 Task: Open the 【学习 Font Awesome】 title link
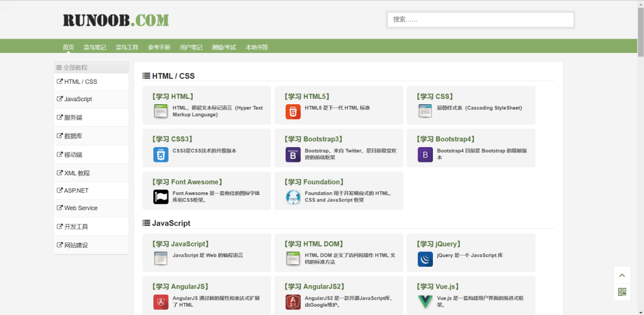[x=188, y=182]
